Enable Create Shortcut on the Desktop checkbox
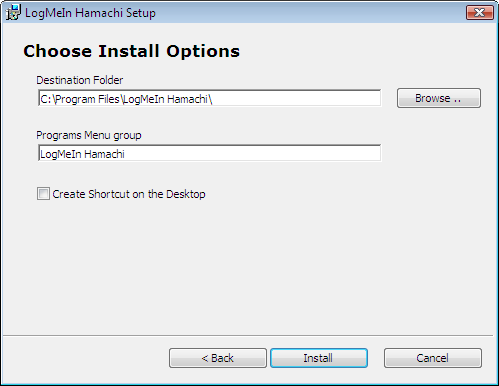Image resolution: width=499 pixels, height=386 pixels. [x=43, y=194]
